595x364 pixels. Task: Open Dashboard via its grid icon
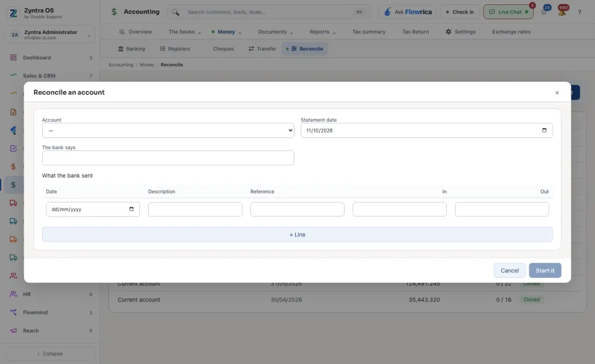pyautogui.click(x=13, y=58)
